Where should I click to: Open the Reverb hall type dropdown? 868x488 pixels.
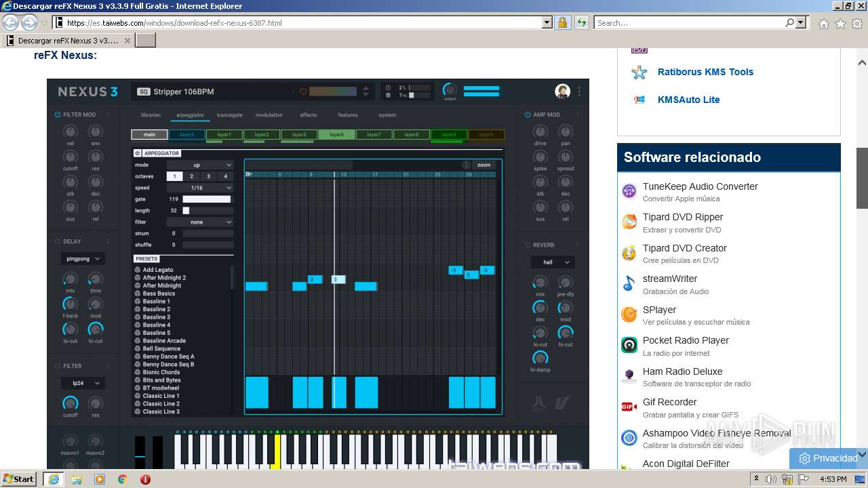(553, 262)
